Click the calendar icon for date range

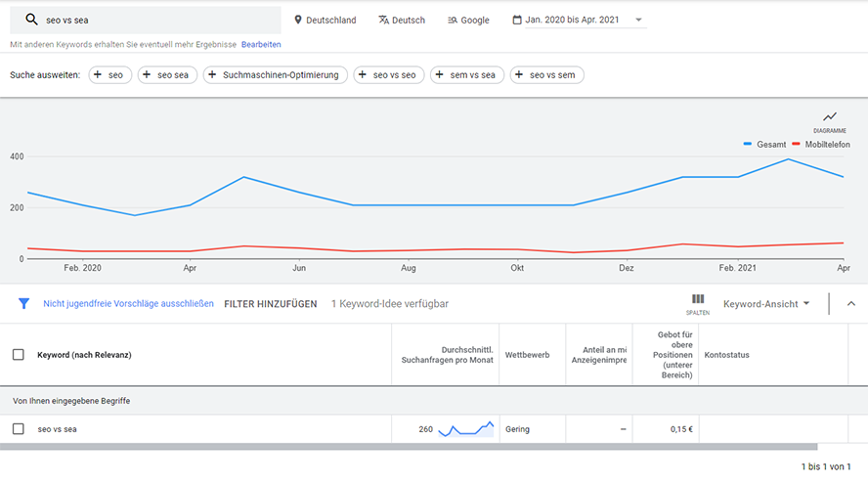tap(517, 20)
